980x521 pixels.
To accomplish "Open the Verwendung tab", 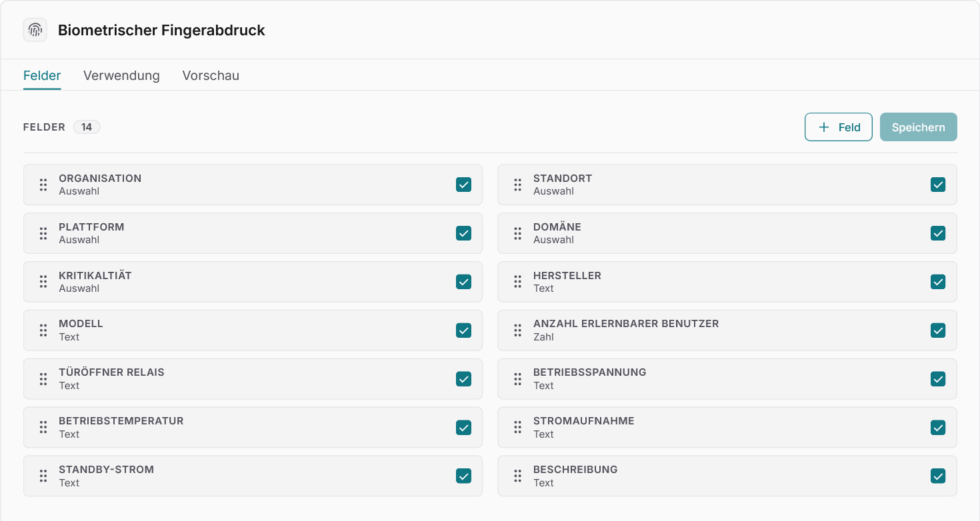I will (121, 75).
